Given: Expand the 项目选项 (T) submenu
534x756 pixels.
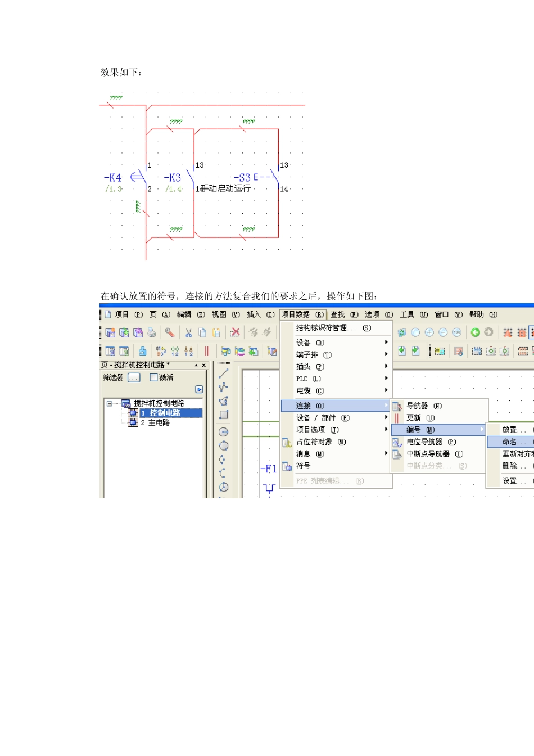Looking at the screenshot, I should 336,430.
